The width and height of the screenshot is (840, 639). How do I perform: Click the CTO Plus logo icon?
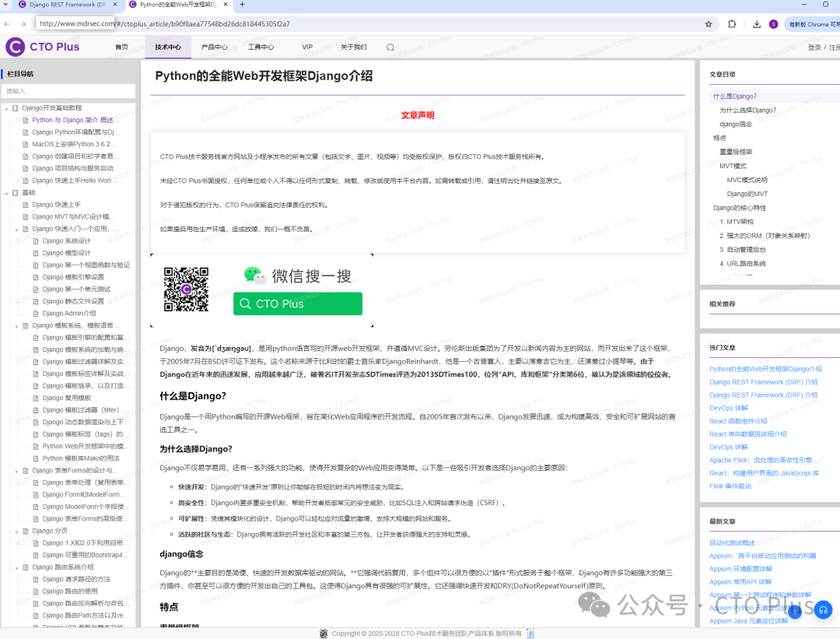pos(15,47)
